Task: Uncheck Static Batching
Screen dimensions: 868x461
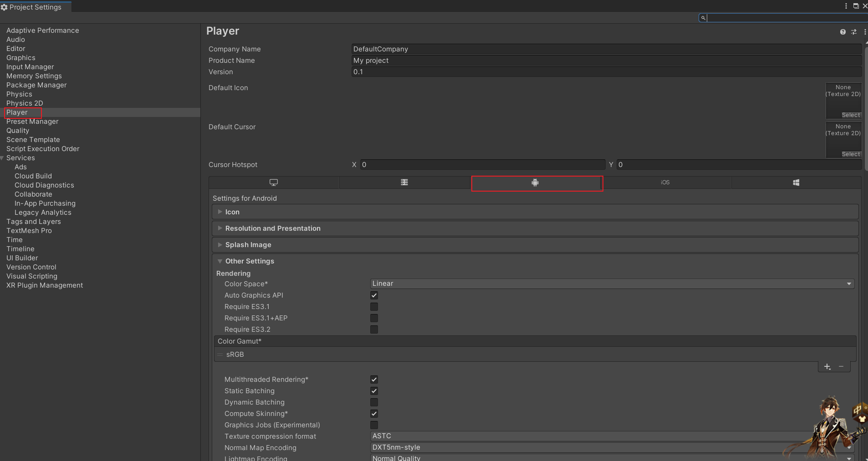Action: (x=374, y=391)
